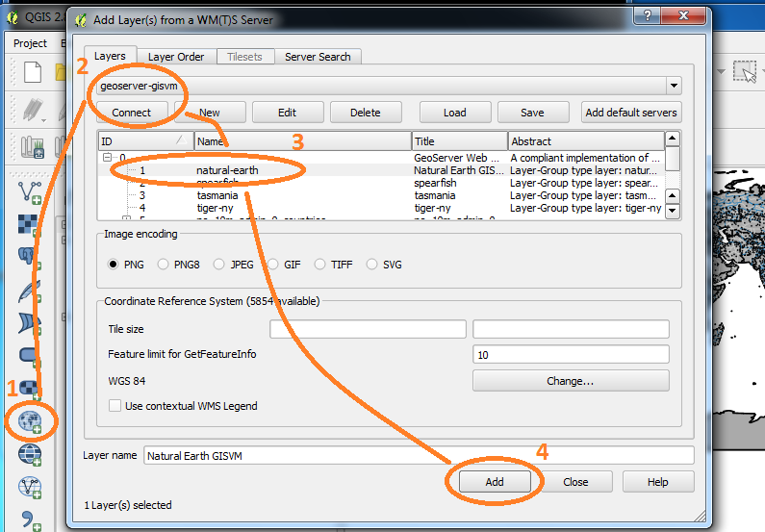The image size is (765, 532).
Task: Click the Add SpatiaLite Layer feather icon
Action: tap(30, 290)
